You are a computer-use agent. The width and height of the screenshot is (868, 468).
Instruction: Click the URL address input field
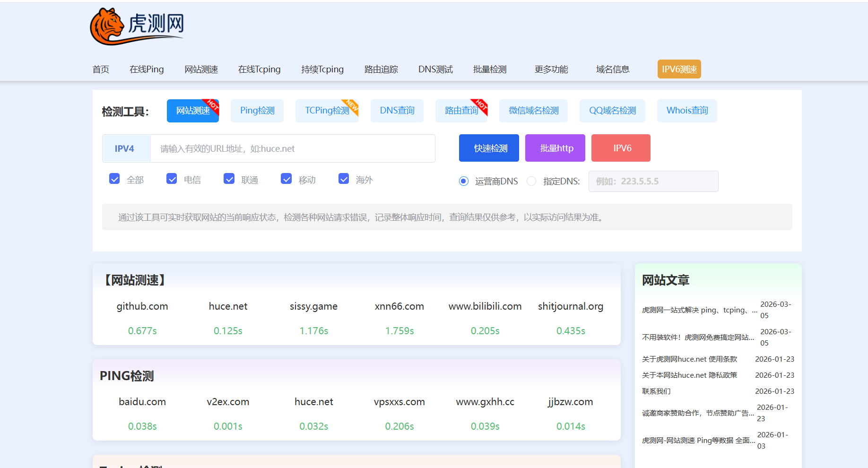[292, 148]
